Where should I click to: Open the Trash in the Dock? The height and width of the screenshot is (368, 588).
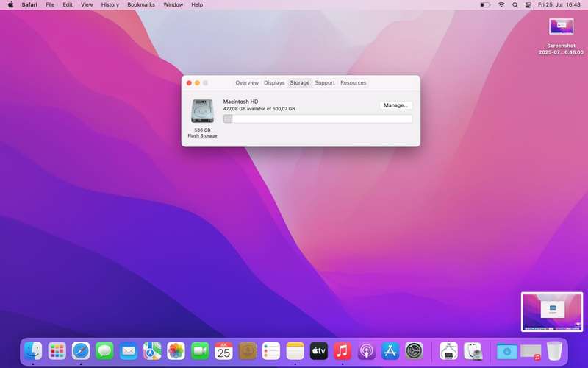point(554,351)
